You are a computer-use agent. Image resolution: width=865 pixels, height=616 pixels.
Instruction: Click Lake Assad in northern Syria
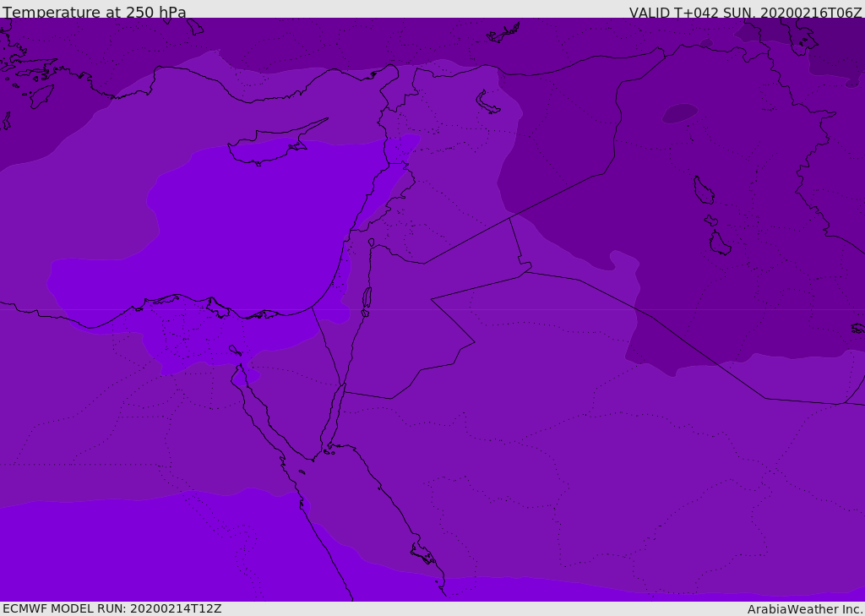click(487, 102)
